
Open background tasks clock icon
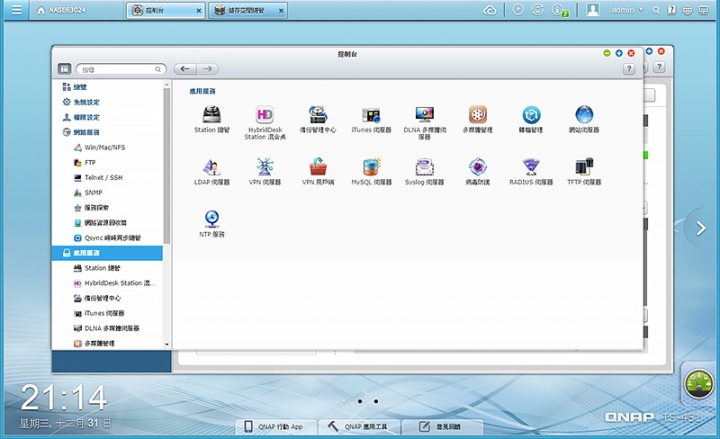[x=518, y=10]
